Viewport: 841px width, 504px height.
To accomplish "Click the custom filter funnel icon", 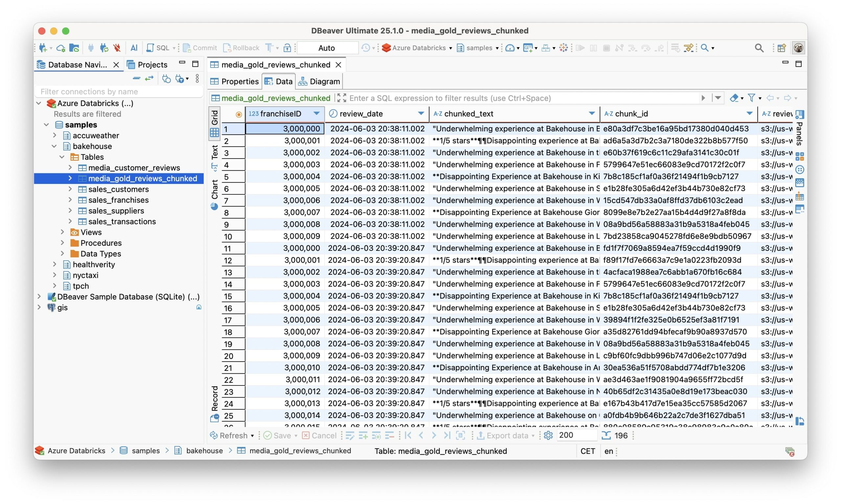I will click(x=751, y=98).
